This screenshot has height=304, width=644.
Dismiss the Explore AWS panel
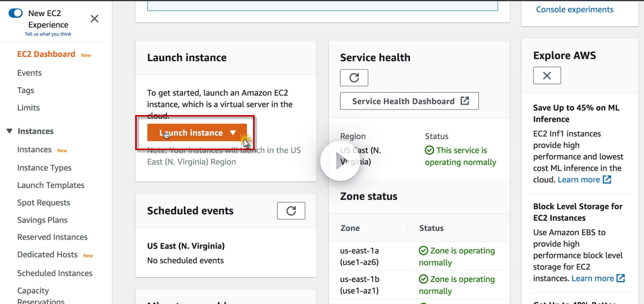pyautogui.click(x=547, y=75)
